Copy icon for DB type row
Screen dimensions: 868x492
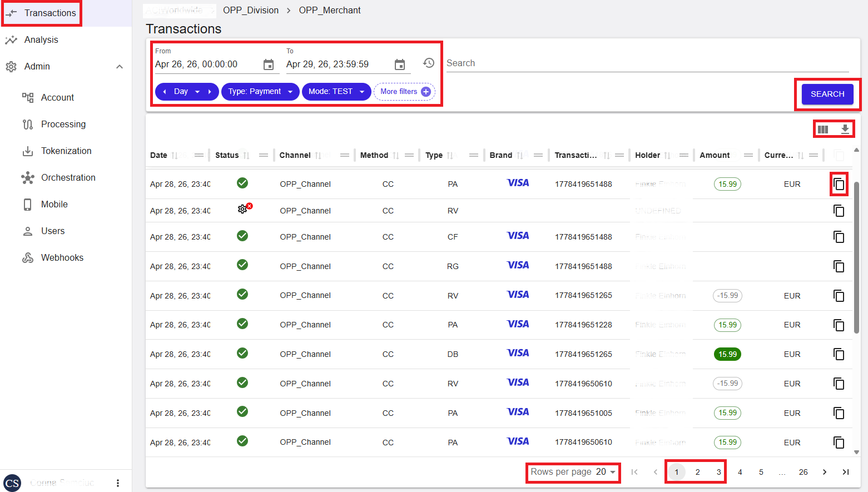pos(839,354)
